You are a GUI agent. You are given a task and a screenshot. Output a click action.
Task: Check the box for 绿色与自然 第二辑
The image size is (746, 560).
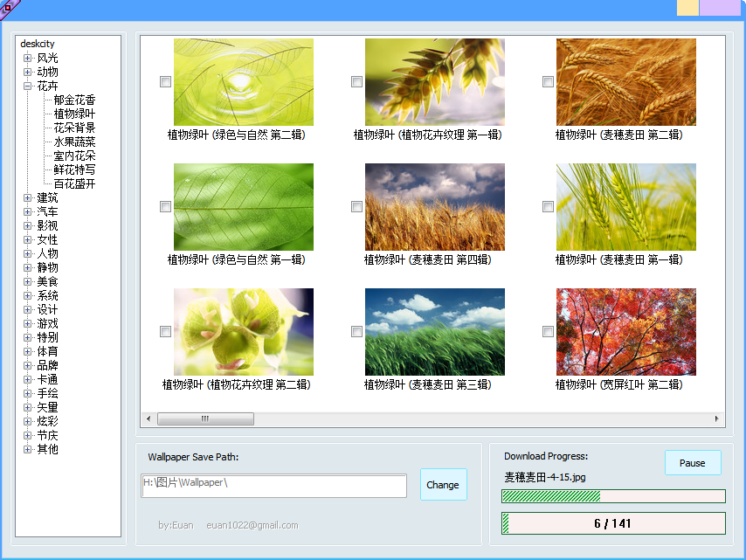click(x=165, y=82)
